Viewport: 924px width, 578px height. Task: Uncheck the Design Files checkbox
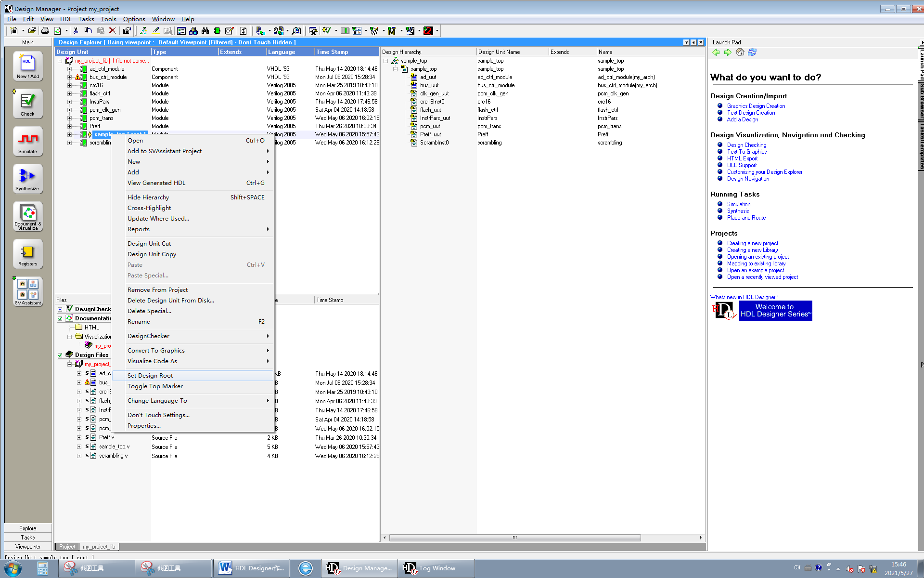[x=60, y=355]
